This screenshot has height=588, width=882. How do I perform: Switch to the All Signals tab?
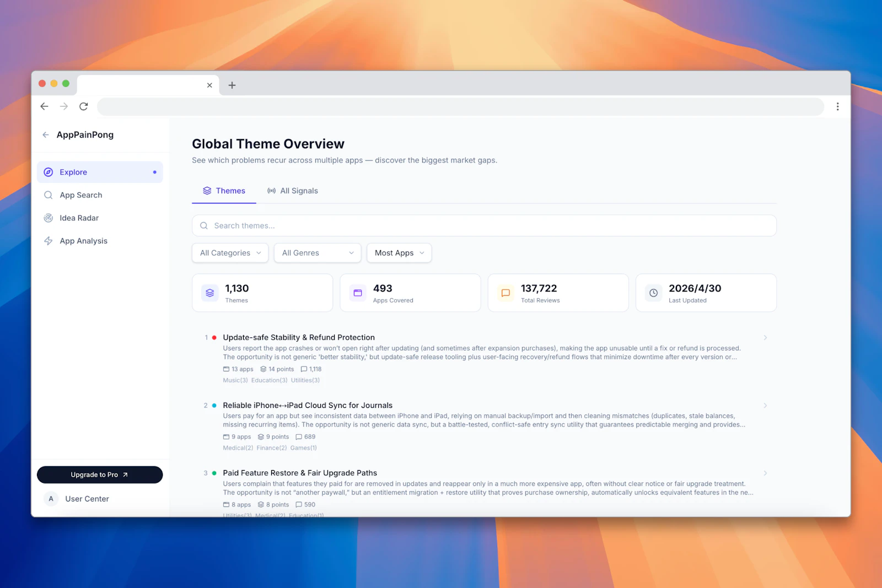point(293,191)
